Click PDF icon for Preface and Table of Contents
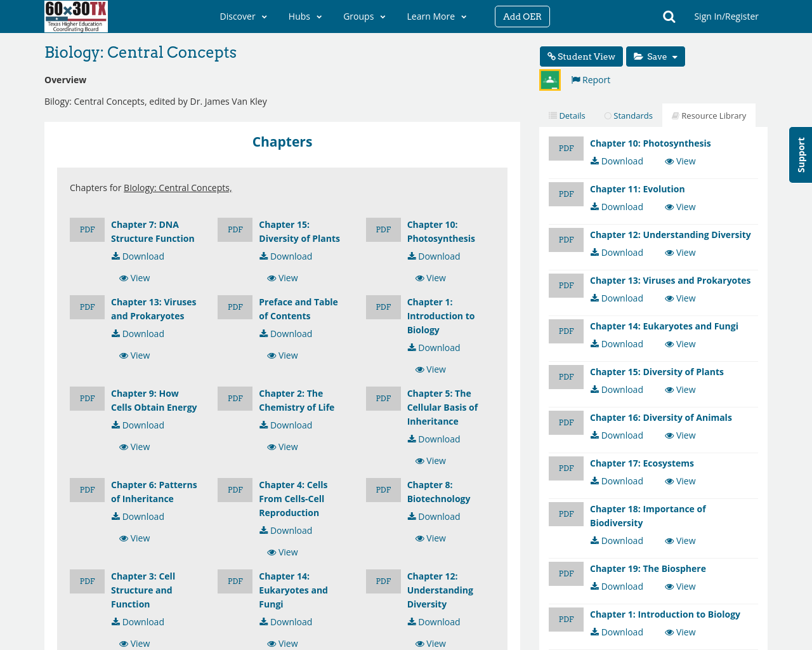Viewport: 812px width, 650px height. [x=235, y=307]
